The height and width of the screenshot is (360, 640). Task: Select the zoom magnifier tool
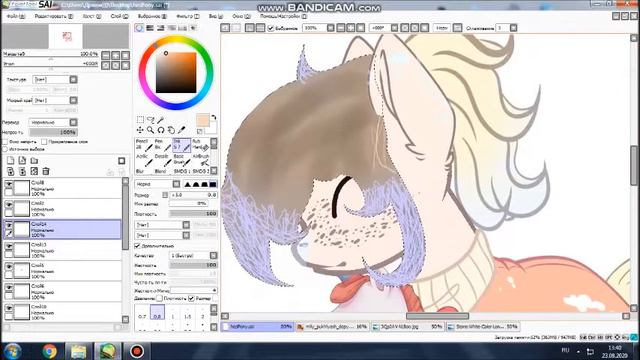click(151, 130)
